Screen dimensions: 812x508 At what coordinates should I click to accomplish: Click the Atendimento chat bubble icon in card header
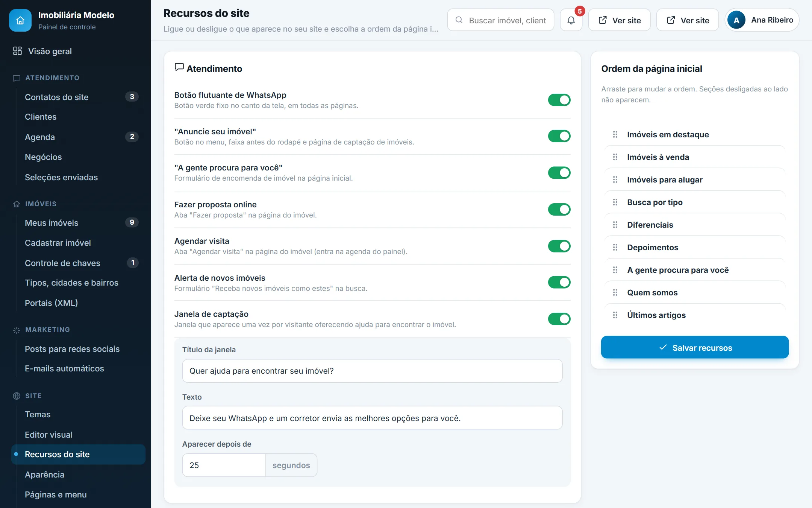click(x=179, y=67)
